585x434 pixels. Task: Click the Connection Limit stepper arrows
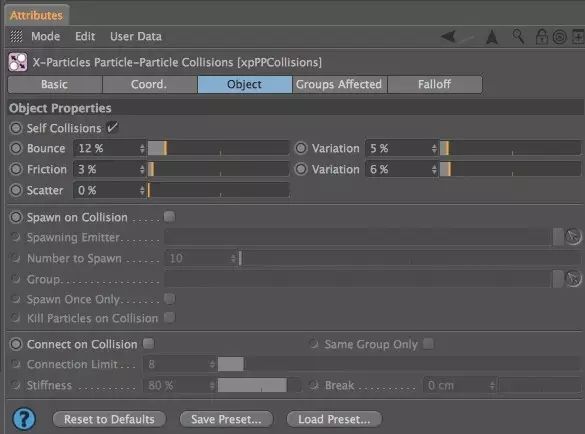point(212,364)
